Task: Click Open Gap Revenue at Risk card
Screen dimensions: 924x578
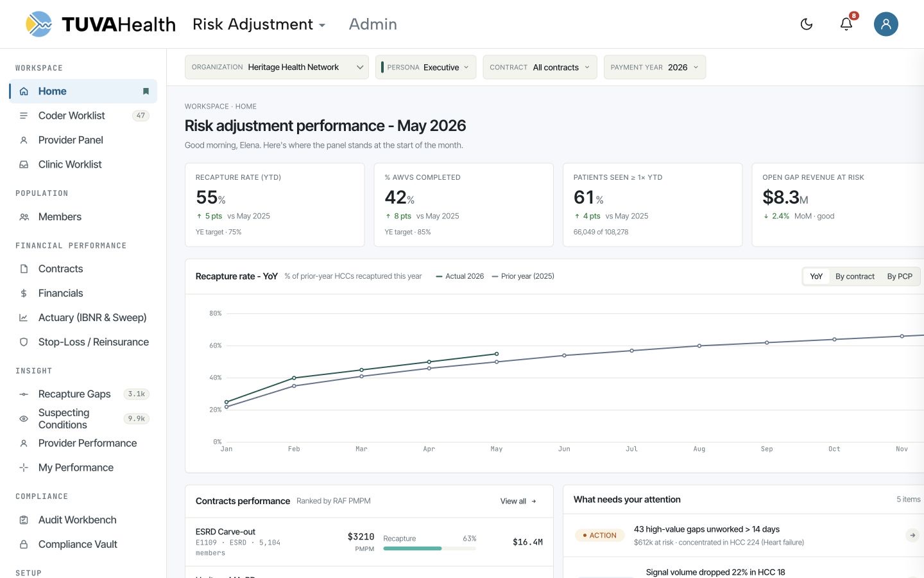Action: [838, 205]
